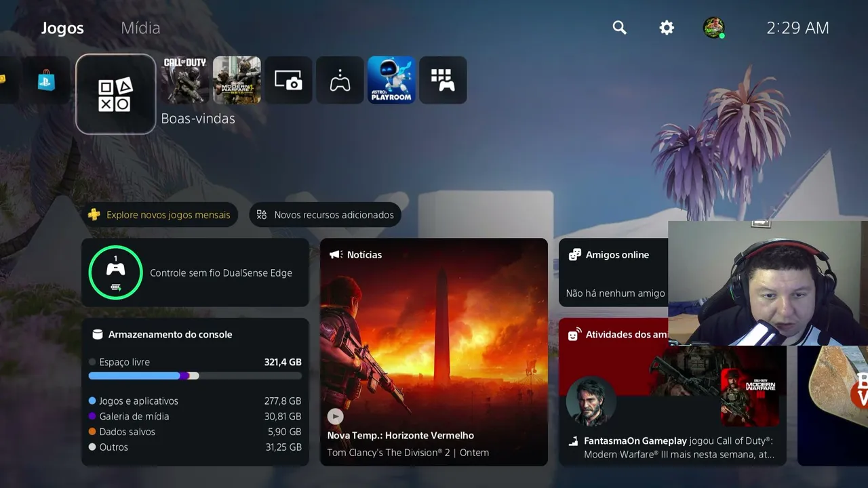
Task: Switch to the Jogos tab
Action: pyautogui.click(x=62, y=28)
